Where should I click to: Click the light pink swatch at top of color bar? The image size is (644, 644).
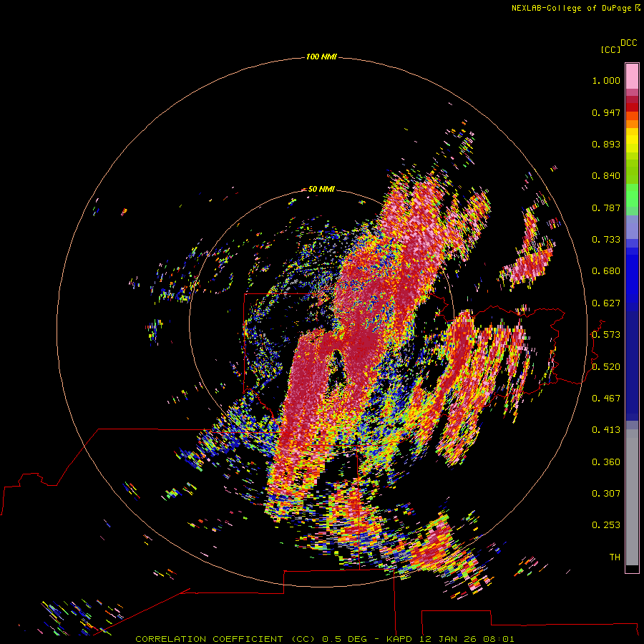point(632,76)
